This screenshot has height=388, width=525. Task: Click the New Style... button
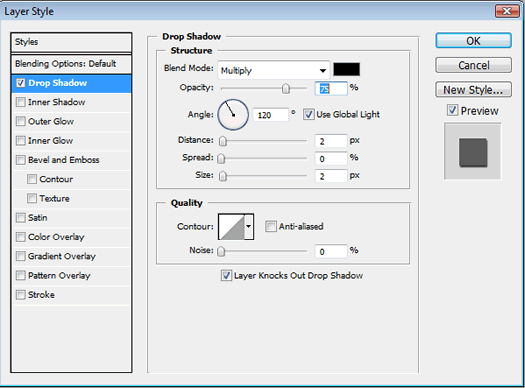click(473, 89)
